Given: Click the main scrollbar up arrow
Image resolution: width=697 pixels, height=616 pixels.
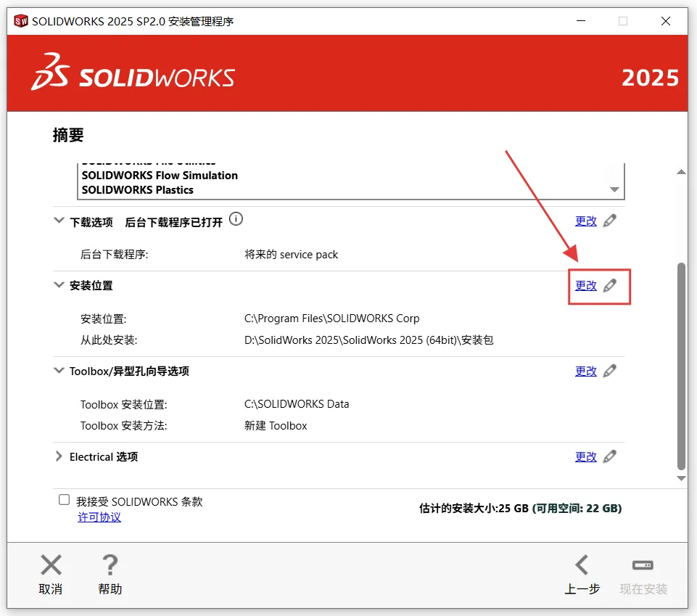Looking at the screenshot, I should pyautogui.click(x=681, y=172).
